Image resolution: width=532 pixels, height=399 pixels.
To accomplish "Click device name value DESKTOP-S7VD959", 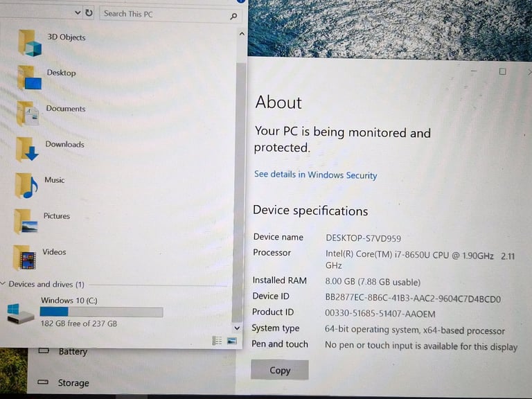I will 364,238.
